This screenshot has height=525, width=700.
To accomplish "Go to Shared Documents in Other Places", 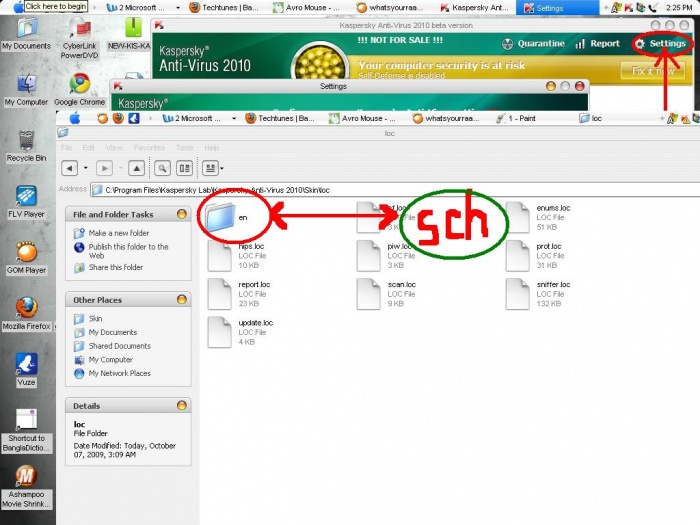I will click(112, 346).
